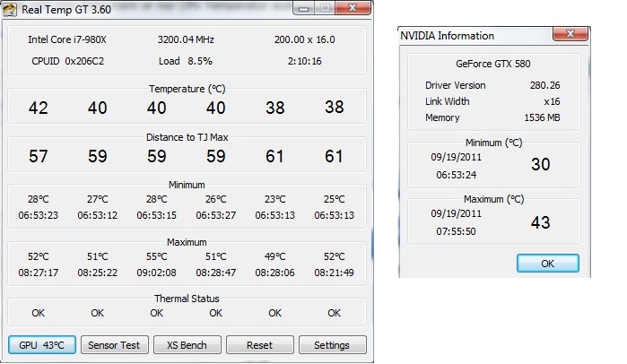Click the 27°C minimum temperature
This screenshot has height=364, width=627.
(x=98, y=199)
